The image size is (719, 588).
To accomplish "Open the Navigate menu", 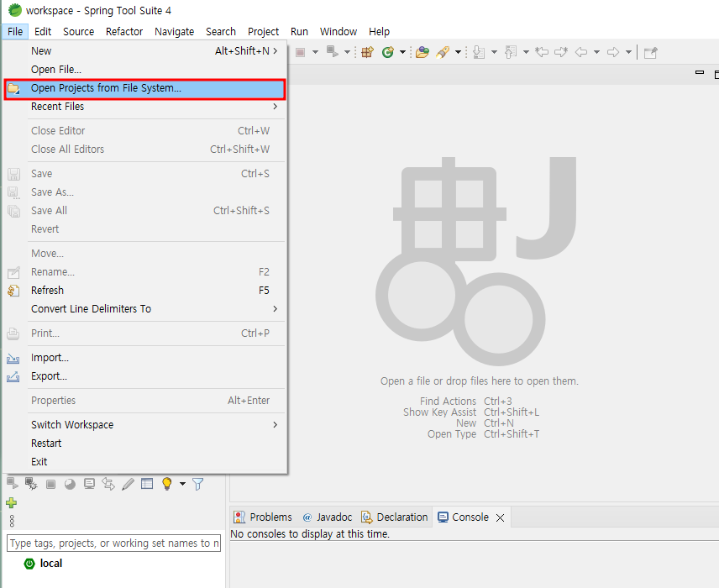I will click(x=174, y=32).
